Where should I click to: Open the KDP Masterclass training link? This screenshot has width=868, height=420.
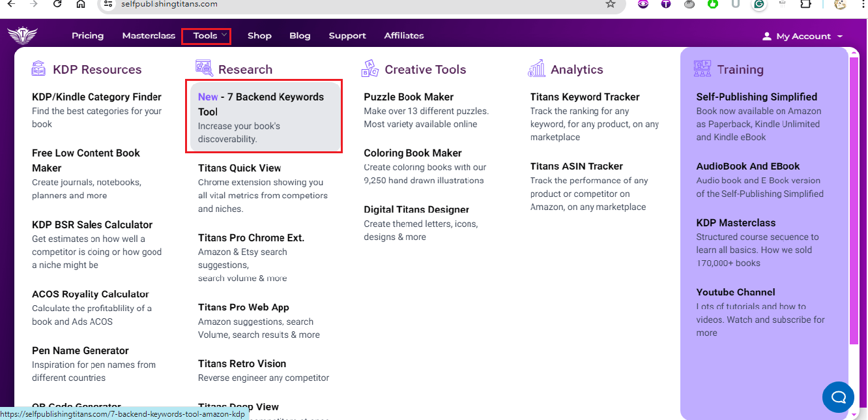pos(735,222)
